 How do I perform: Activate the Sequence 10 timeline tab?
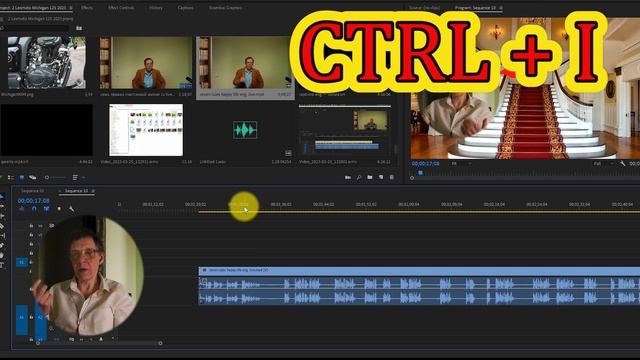[x=76, y=191]
